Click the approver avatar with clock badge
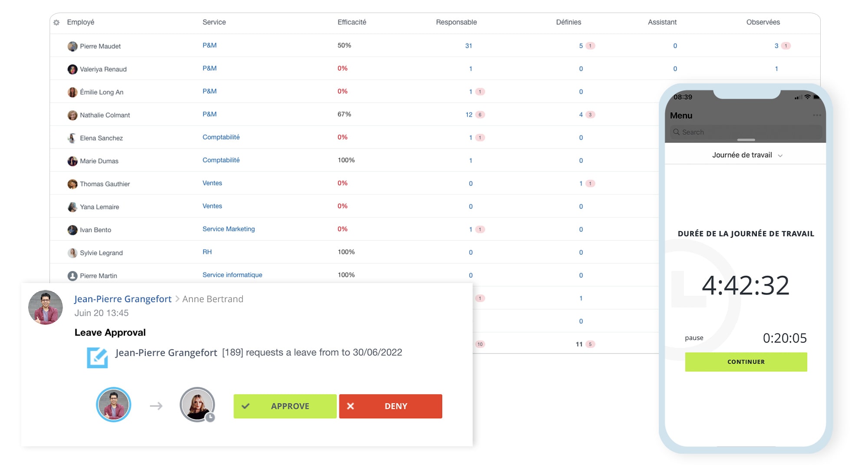 197,405
